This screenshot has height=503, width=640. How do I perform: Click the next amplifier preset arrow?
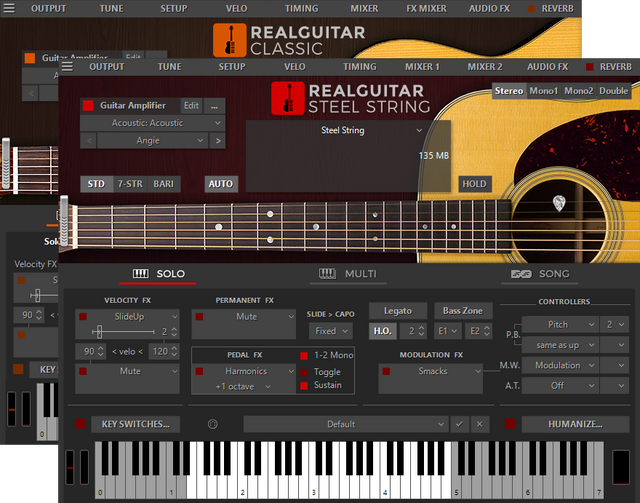[217, 140]
